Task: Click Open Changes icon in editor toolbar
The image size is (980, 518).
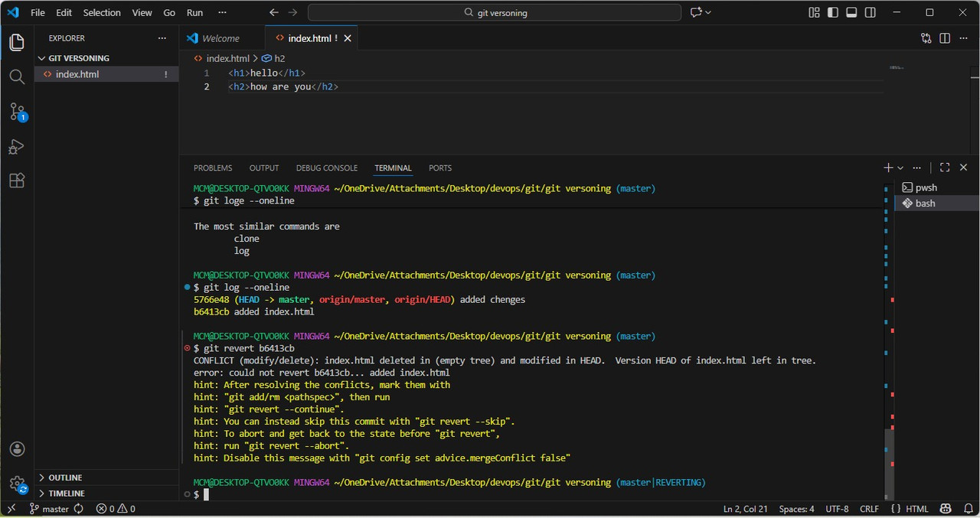Action: coord(926,38)
